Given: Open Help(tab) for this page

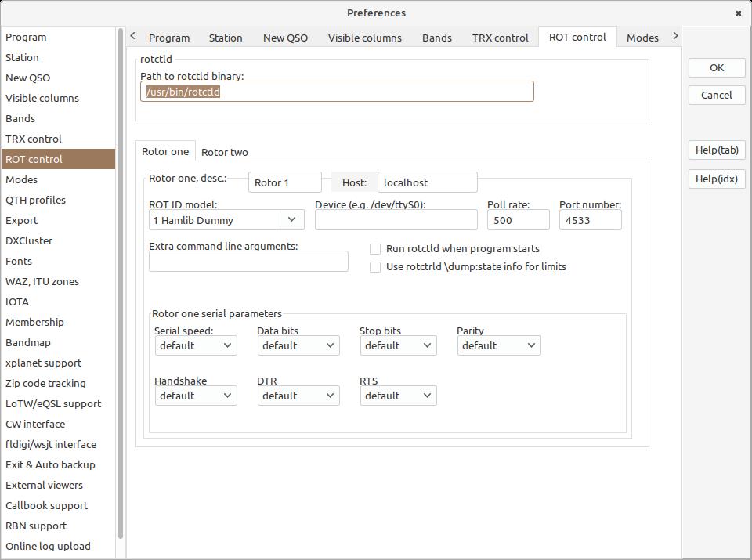Looking at the screenshot, I should [717, 150].
